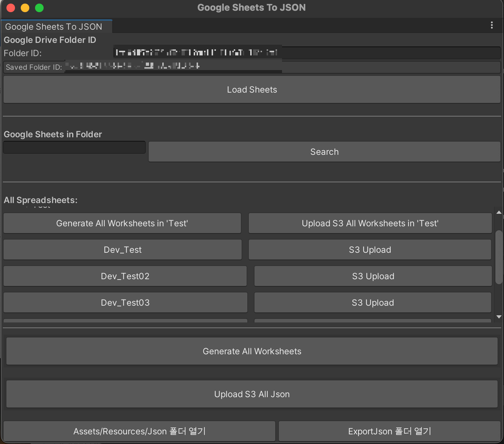Image resolution: width=504 pixels, height=444 pixels.
Task: Open the Assets/Resources/Json 폴더 열기 button
Action: click(139, 431)
